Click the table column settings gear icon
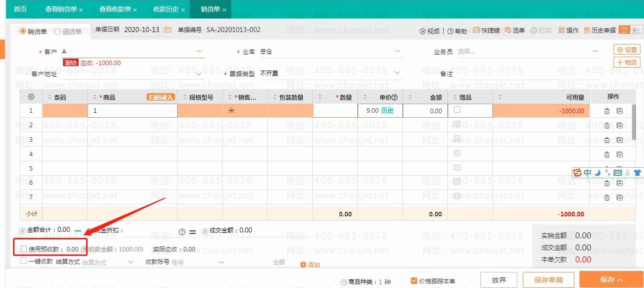 [x=31, y=97]
